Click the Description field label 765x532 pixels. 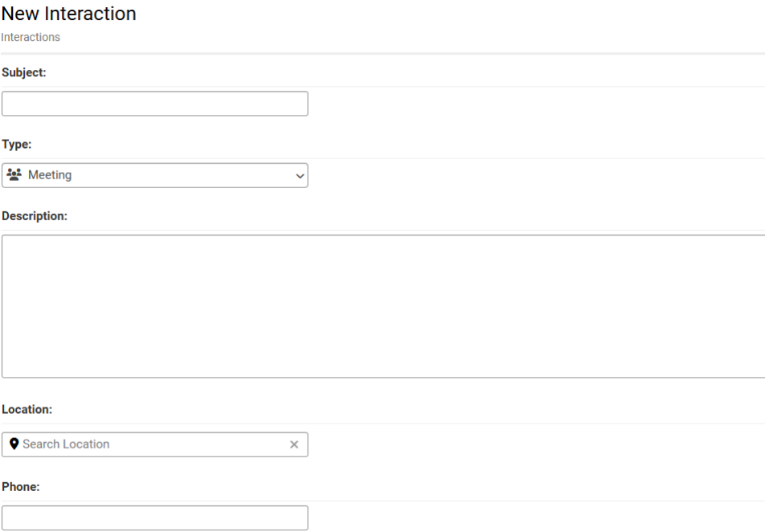click(x=35, y=215)
